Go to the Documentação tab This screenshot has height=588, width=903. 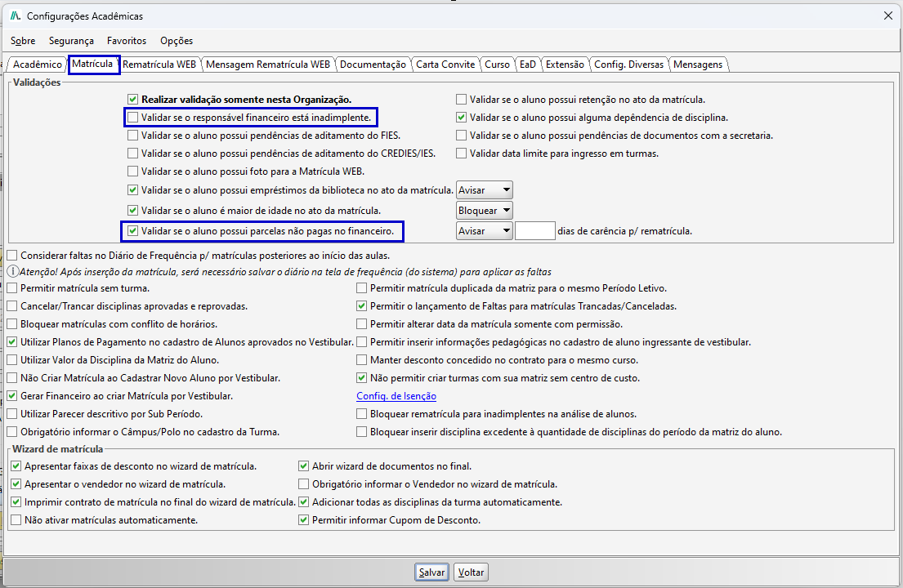pyautogui.click(x=373, y=65)
